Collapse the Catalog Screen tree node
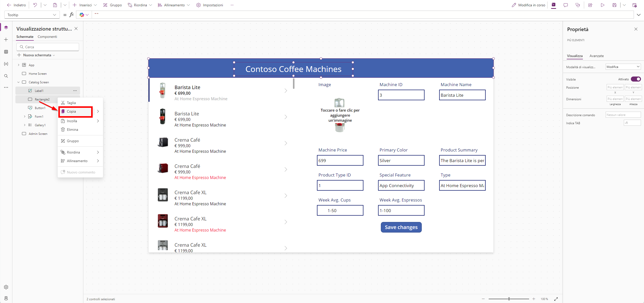The image size is (644, 303). 18,82
